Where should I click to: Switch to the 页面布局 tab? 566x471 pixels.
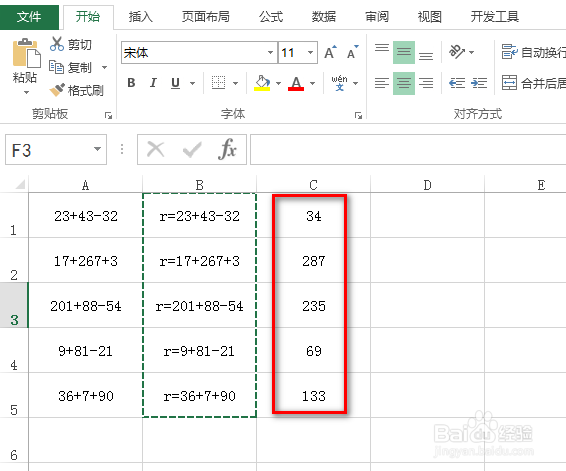pyautogui.click(x=205, y=17)
